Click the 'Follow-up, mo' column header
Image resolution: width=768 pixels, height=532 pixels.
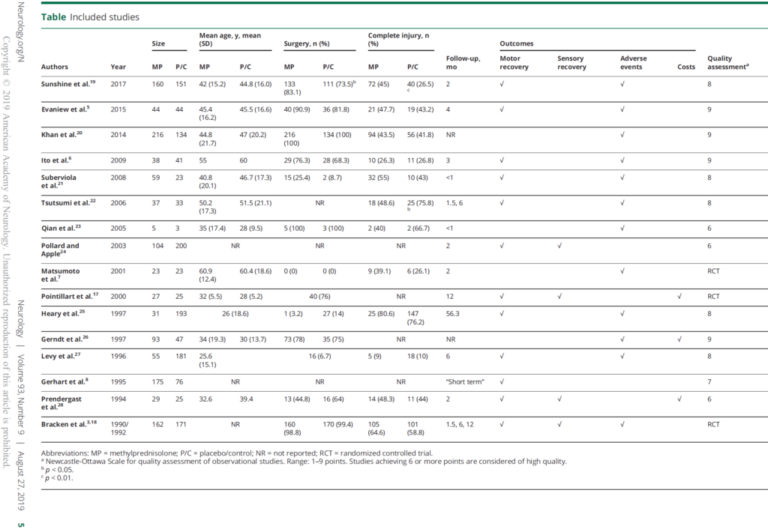(463, 63)
